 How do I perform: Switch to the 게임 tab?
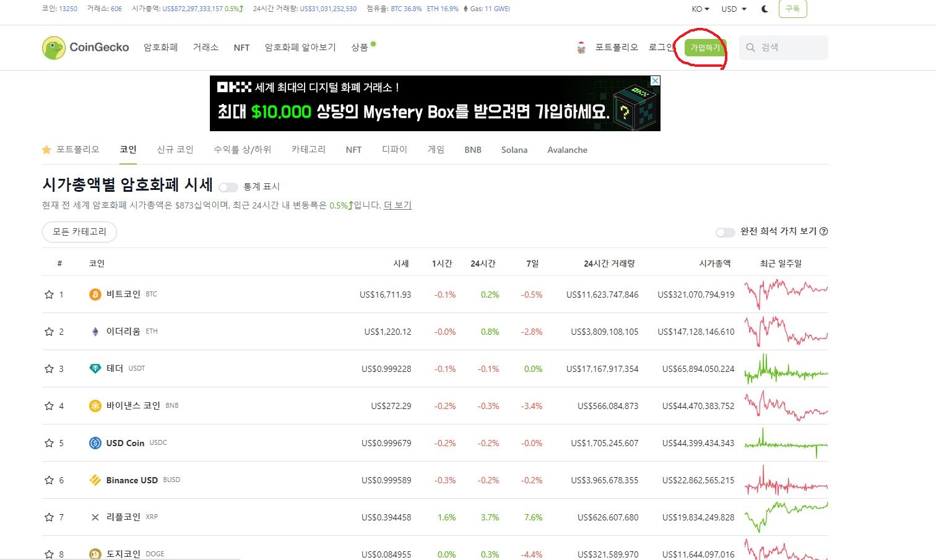click(436, 150)
